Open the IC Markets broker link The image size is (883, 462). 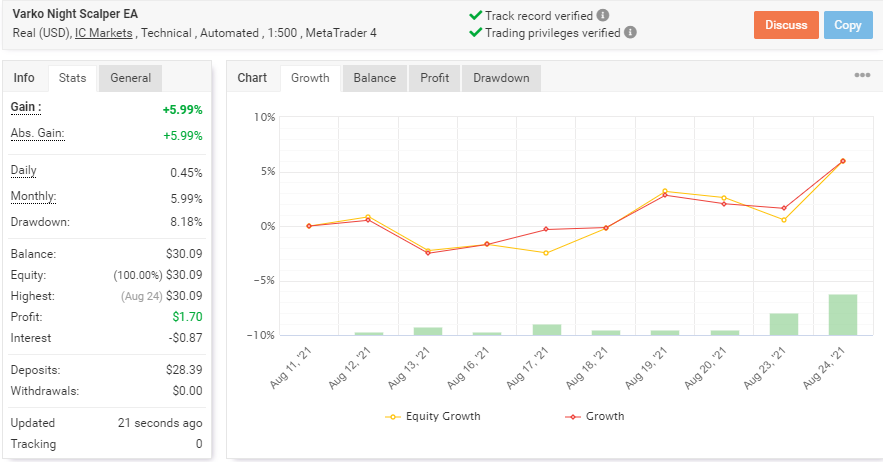[x=105, y=32]
